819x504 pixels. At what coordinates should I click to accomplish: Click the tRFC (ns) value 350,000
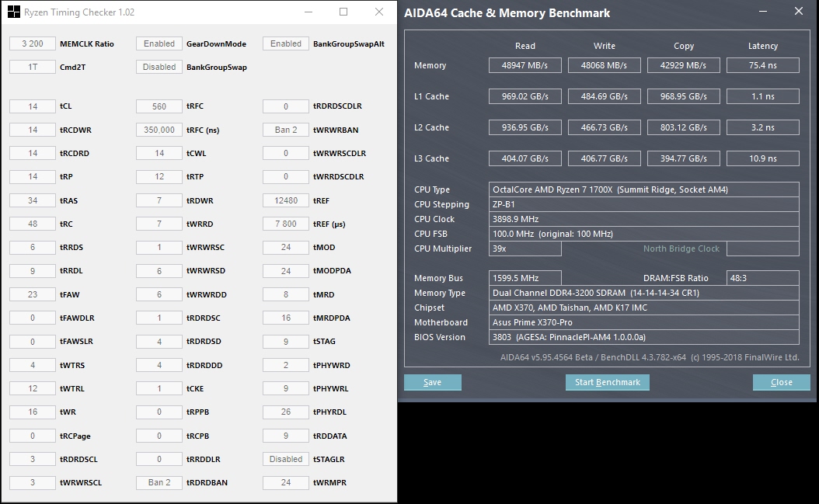[x=159, y=130]
